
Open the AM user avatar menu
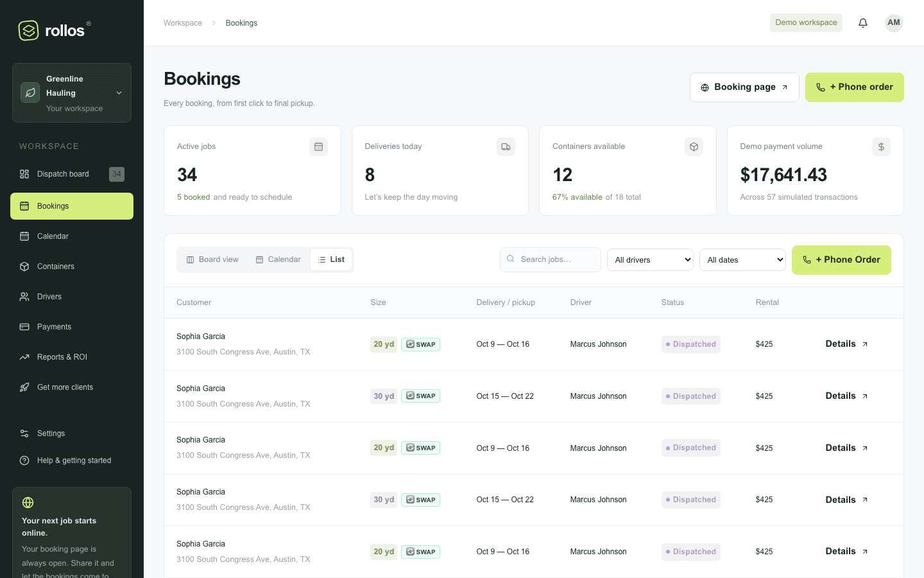click(894, 22)
